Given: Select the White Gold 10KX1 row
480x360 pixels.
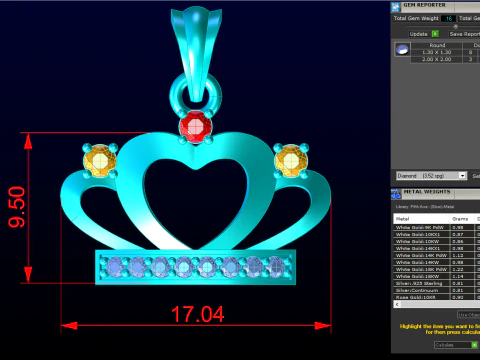Looking at the screenshot, I should tap(437, 234).
